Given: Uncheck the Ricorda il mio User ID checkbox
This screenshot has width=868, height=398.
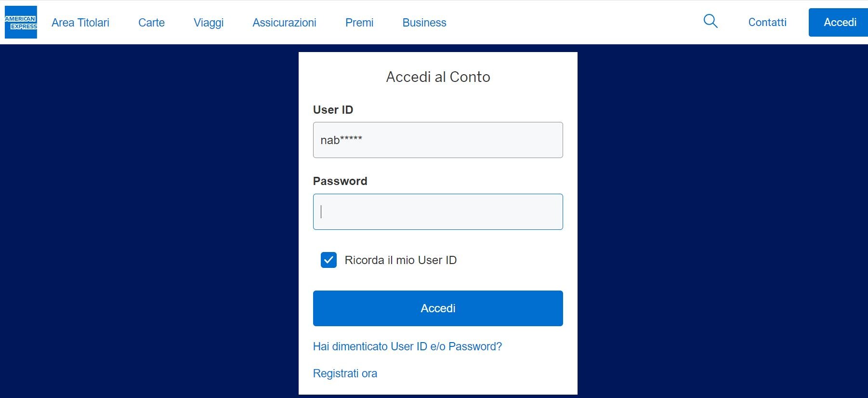Looking at the screenshot, I should tap(329, 260).
